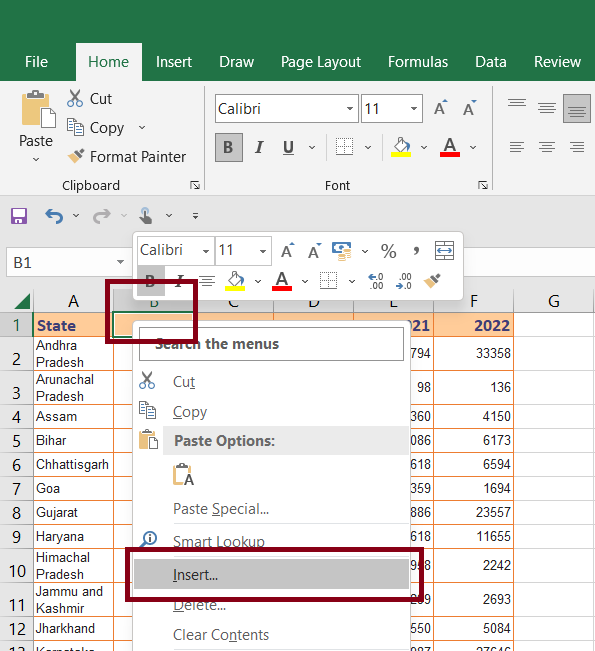Click the Undo arrow icon
The height and width of the screenshot is (651, 595).
pyautogui.click(x=54, y=216)
